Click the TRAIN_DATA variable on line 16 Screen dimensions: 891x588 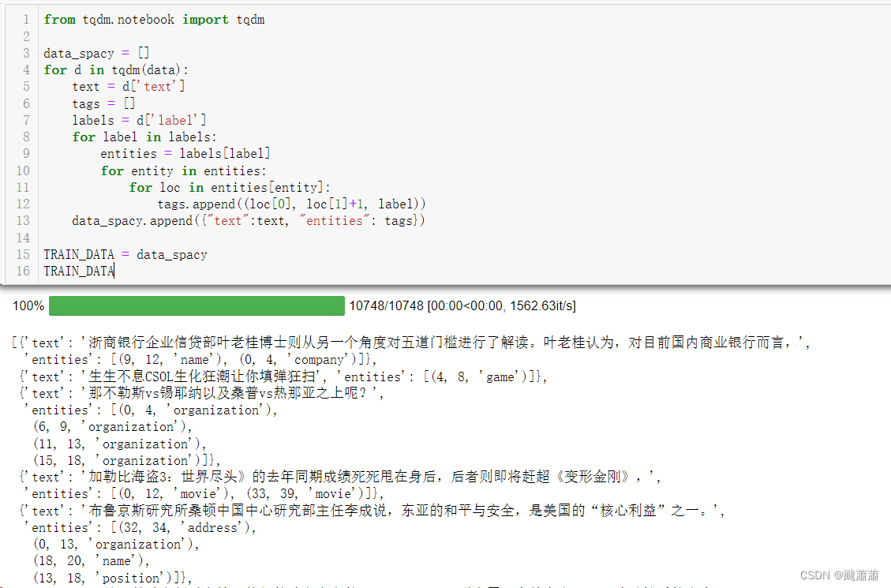(78, 271)
